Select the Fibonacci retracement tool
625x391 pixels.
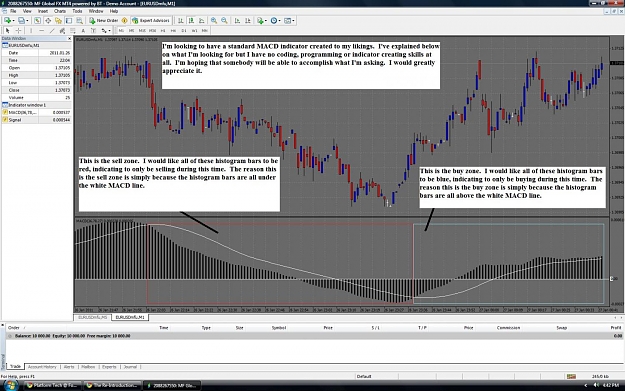click(x=73, y=30)
